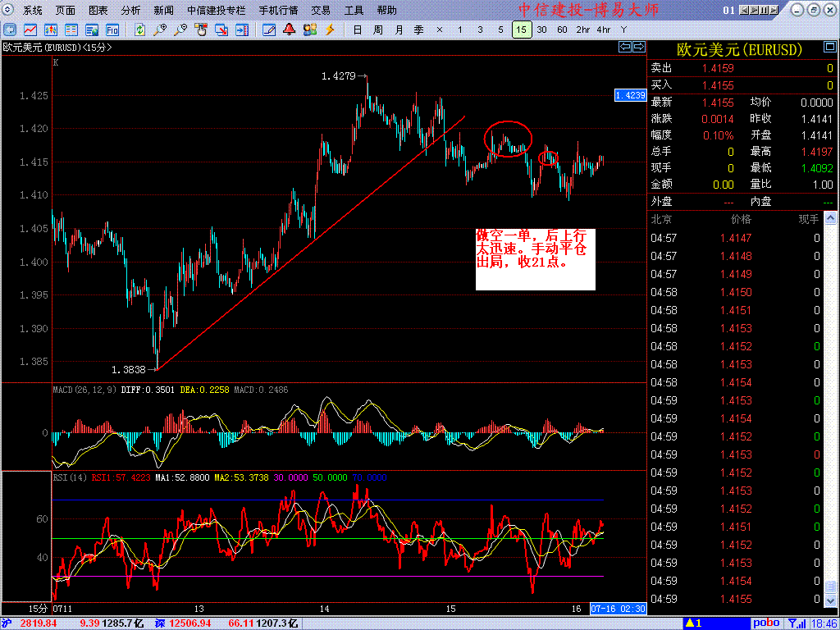Click the play button in the title bar
This screenshot has height=630, width=840.
point(755,10)
